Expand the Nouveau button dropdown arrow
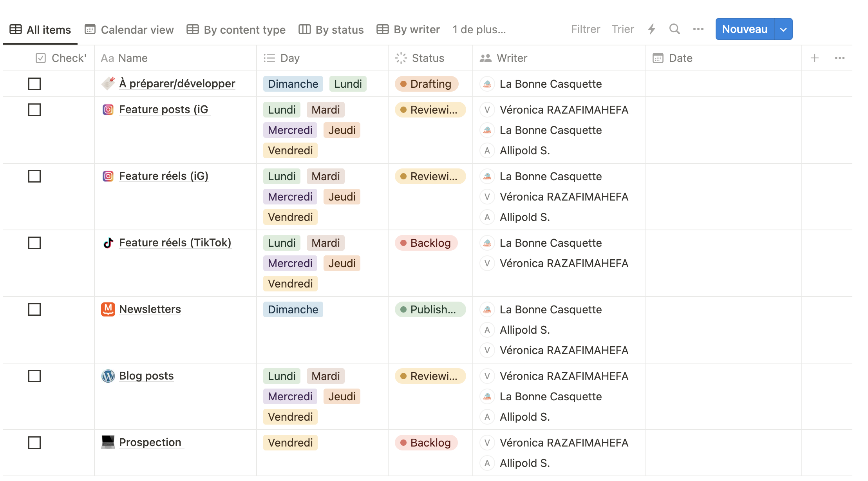 783,29
